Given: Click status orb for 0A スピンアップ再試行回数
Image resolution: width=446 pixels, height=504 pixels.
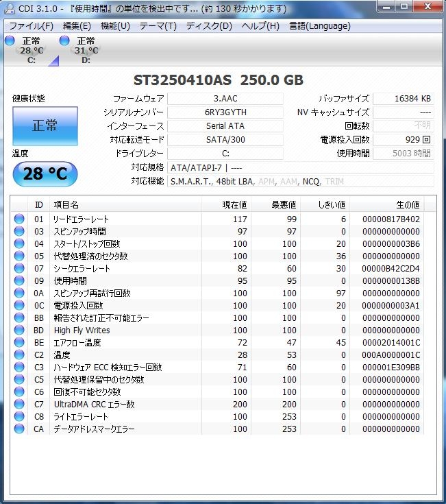Looking at the screenshot, I should coord(19,293).
